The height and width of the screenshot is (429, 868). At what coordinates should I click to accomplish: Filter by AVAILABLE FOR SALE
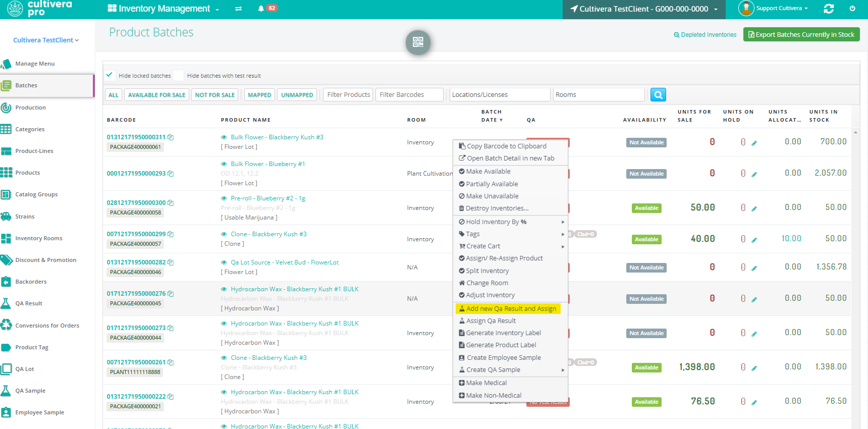[156, 95]
